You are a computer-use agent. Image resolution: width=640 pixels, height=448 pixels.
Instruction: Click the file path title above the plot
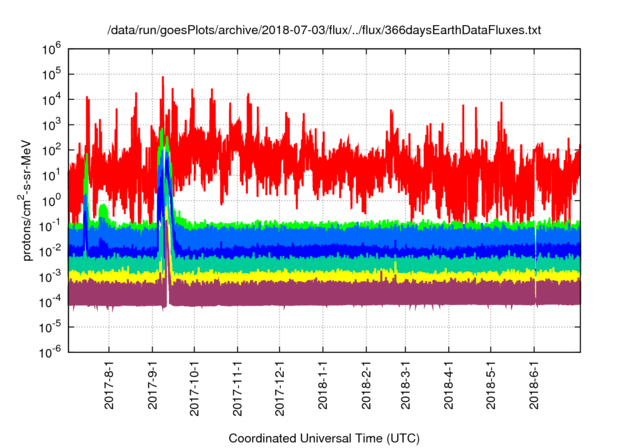click(x=324, y=30)
